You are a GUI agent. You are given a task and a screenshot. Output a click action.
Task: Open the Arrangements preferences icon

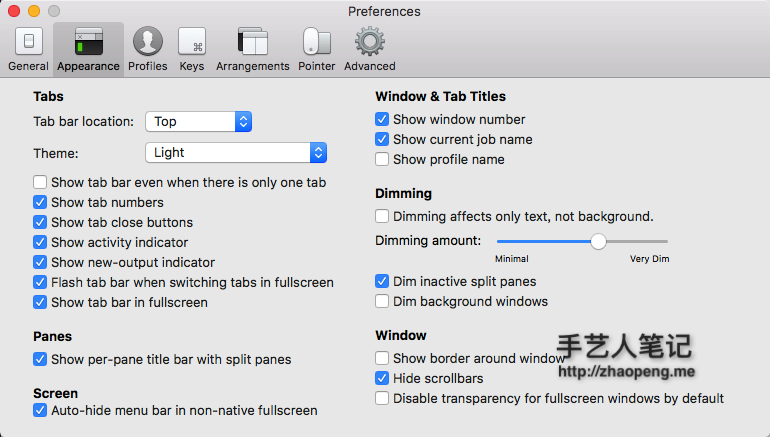click(252, 42)
